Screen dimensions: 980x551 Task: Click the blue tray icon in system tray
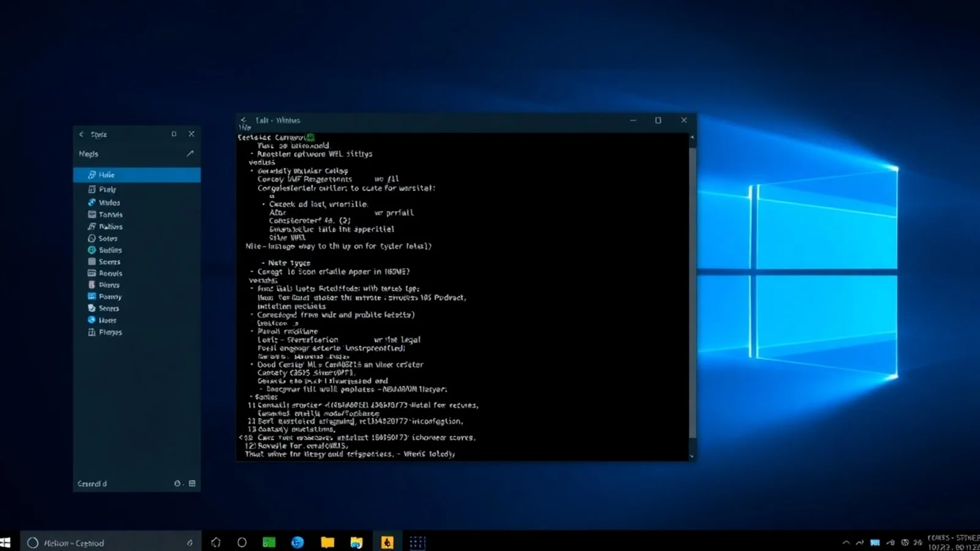click(875, 542)
